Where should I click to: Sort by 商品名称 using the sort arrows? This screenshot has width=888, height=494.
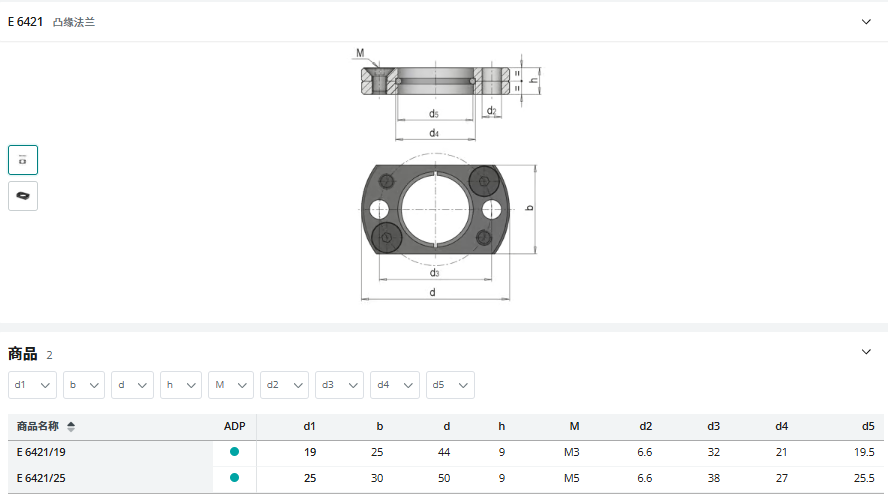point(71,427)
